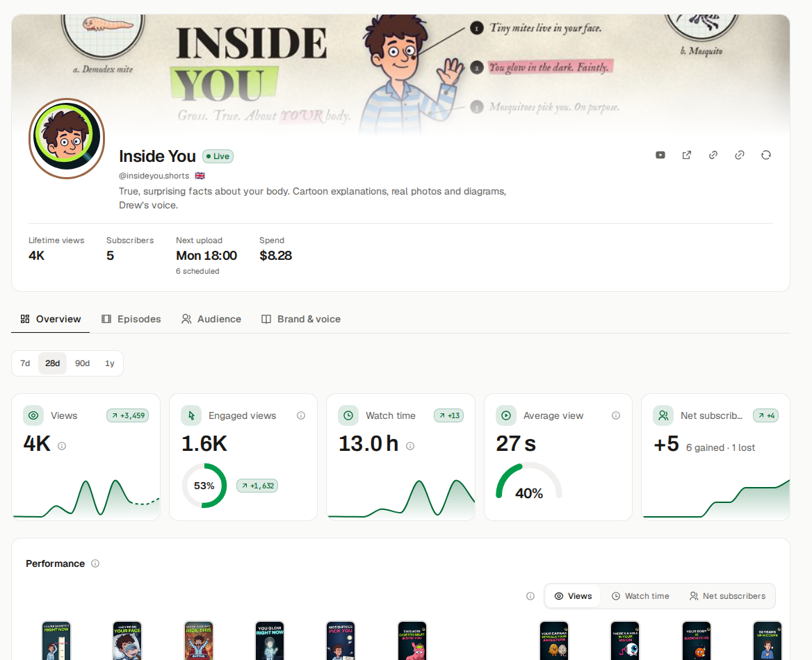Click the 40% average view gauge
Image resolution: width=812 pixels, height=660 pixels.
[x=529, y=481]
